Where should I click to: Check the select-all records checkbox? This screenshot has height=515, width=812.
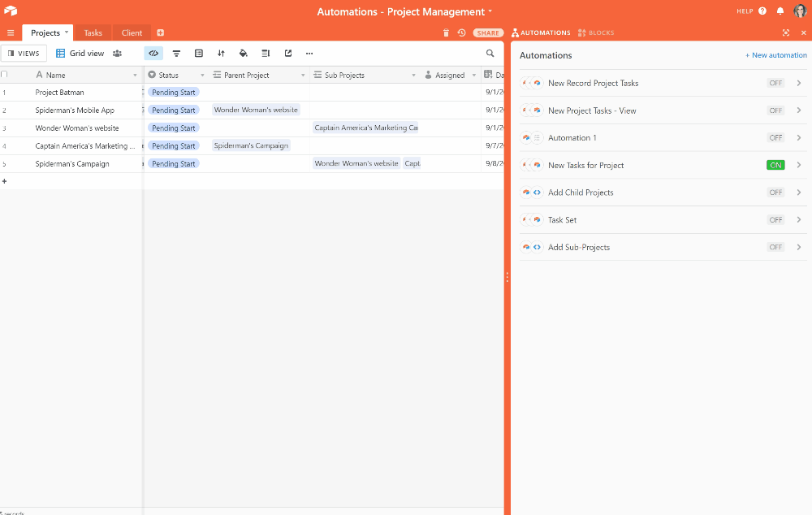[x=5, y=75]
